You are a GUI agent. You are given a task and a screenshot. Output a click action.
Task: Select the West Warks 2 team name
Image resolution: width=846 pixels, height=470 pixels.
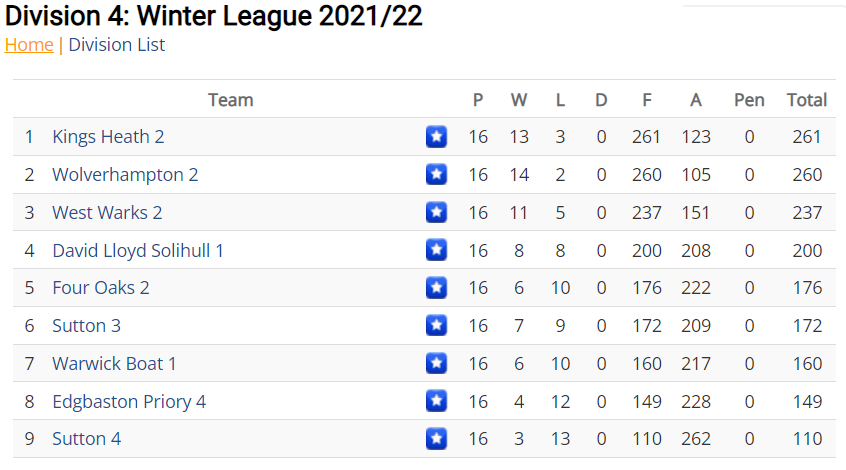click(x=107, y=213)
